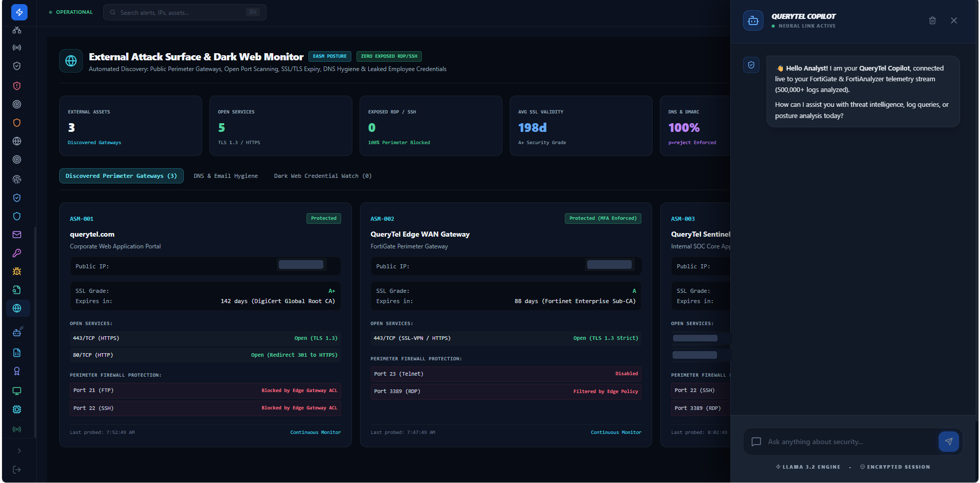Open the yellow bug sidebar icon
The width and height of the screenshot is (980, 483).
(17, 271)
